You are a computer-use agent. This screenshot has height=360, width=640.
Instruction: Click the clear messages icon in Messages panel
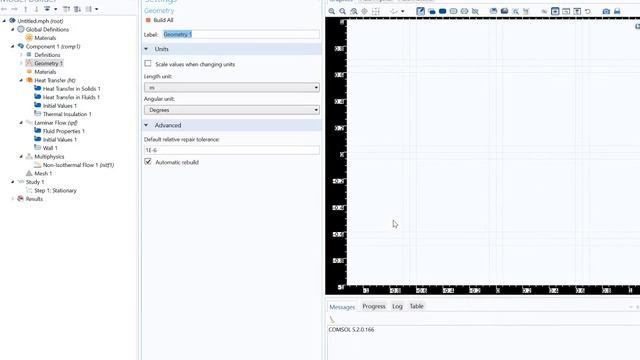pos(332,320)
